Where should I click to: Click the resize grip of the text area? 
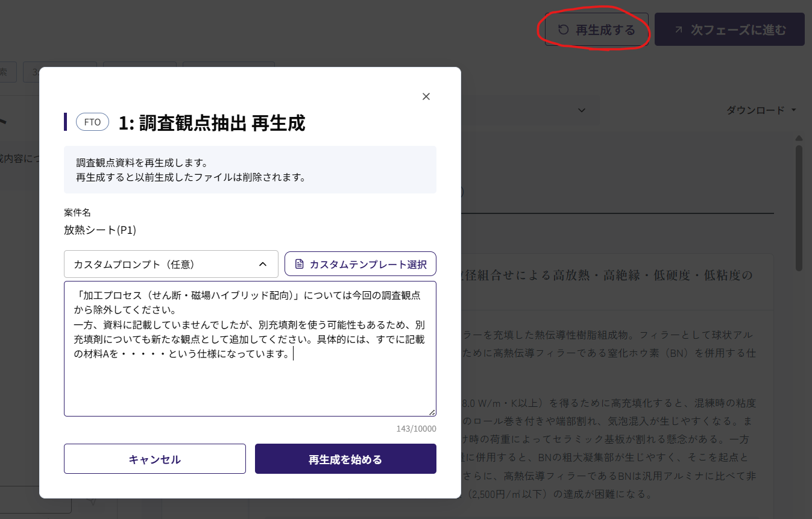[x=432, y=412]
